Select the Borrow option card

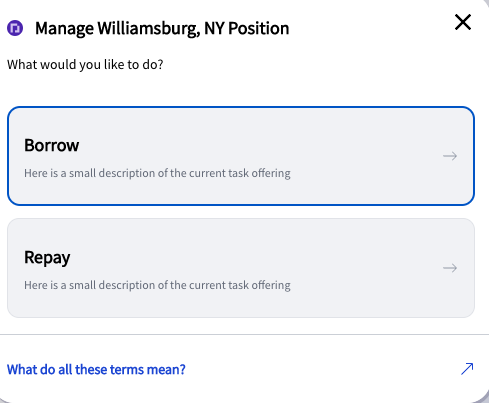(x=241, y=156)
